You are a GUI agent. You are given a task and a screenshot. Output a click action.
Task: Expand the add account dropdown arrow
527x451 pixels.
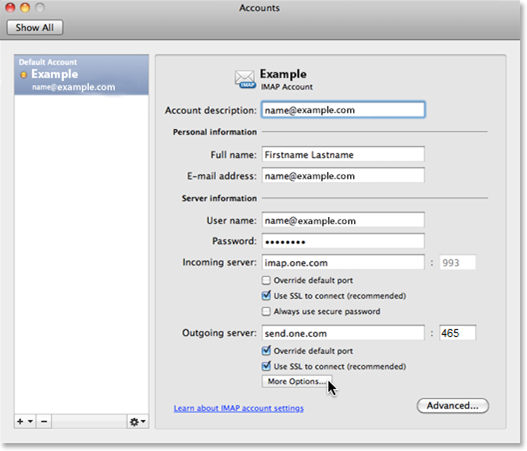point(30,421)
